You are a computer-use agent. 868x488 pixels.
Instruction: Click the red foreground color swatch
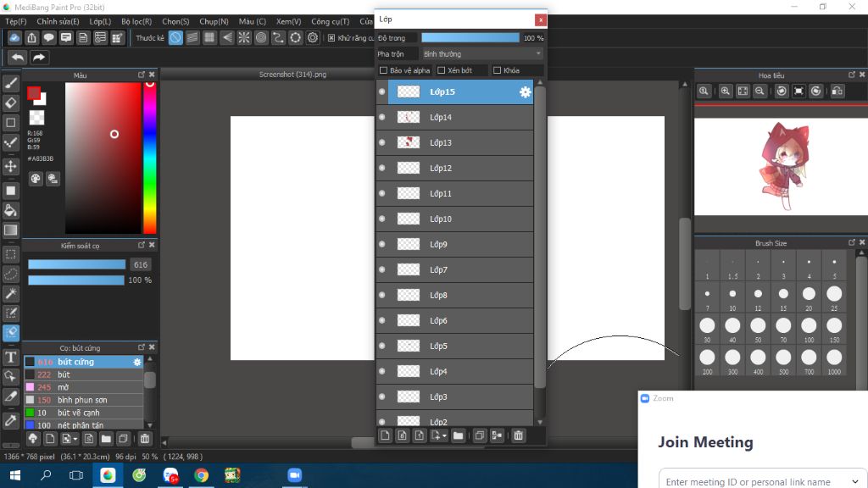tap(34, 93)
